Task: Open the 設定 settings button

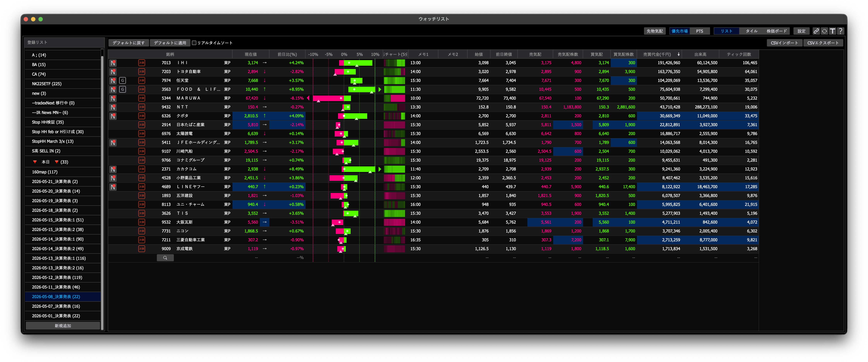Action: 801,31
